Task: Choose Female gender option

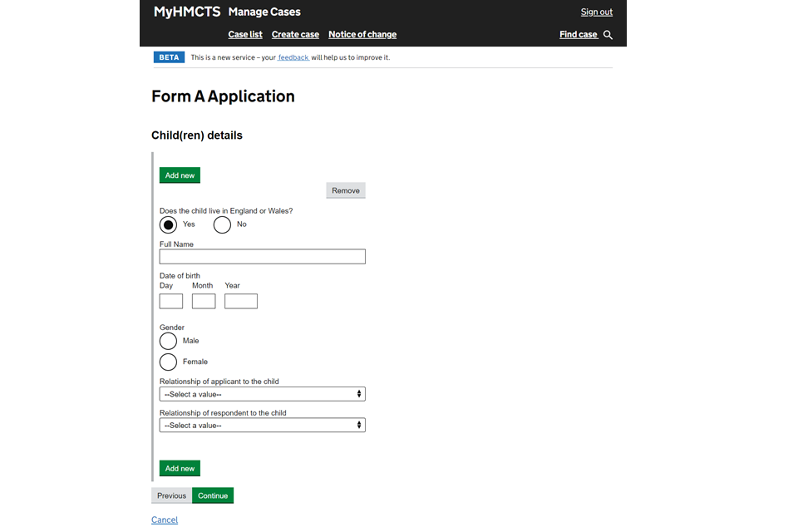Action: click(x=168, y=362)
